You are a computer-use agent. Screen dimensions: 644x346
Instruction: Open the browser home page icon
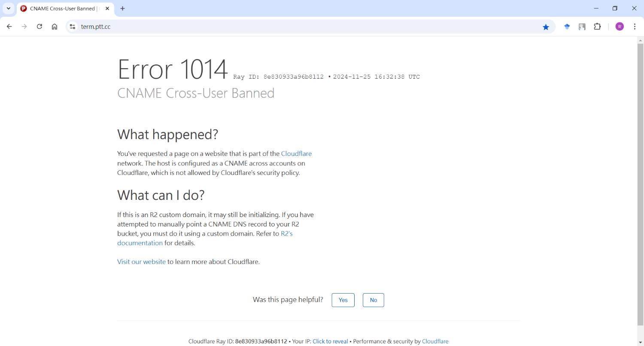55,27
